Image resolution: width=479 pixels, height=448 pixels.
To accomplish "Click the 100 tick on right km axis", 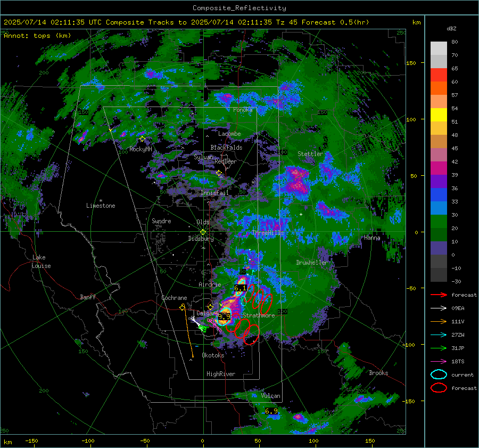I will [x=411, y=119].
